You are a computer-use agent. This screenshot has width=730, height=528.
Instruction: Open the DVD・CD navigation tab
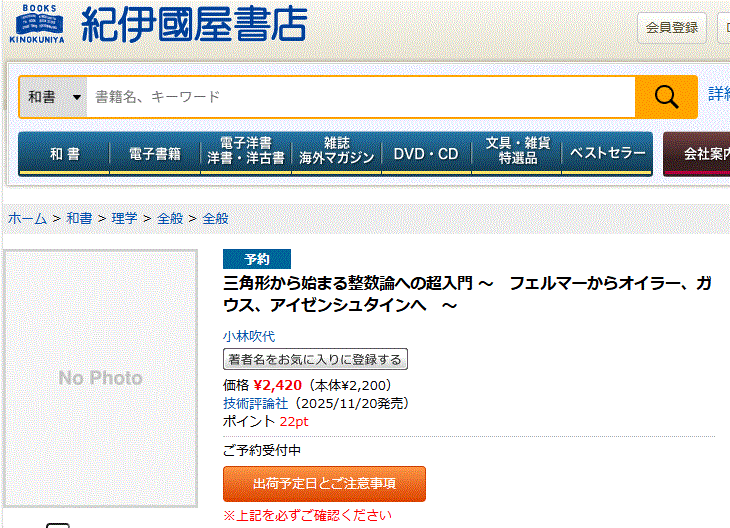(426, 154)
